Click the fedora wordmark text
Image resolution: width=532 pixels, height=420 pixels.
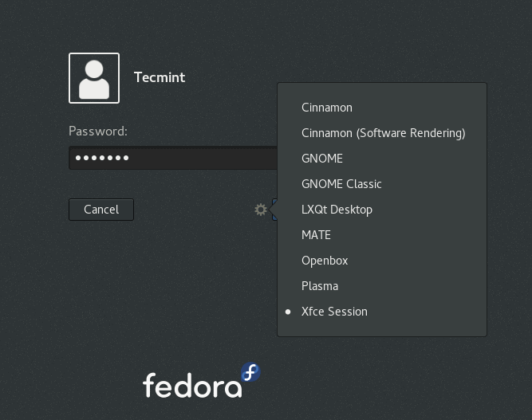[191, 385]
